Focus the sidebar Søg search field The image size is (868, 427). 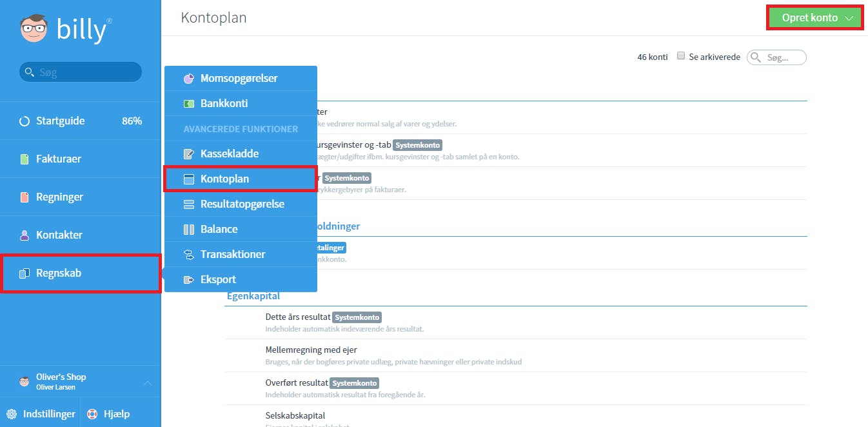coord(81,72)
